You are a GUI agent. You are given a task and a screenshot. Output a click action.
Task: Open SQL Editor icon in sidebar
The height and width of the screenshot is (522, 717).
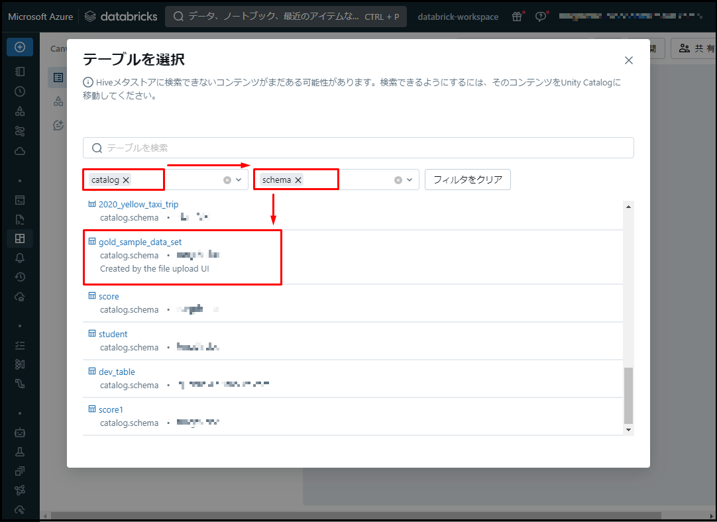(x=20, y=200)
